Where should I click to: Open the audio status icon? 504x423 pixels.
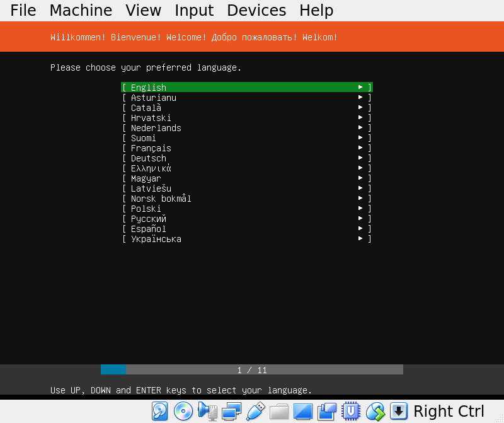(207, 411)
